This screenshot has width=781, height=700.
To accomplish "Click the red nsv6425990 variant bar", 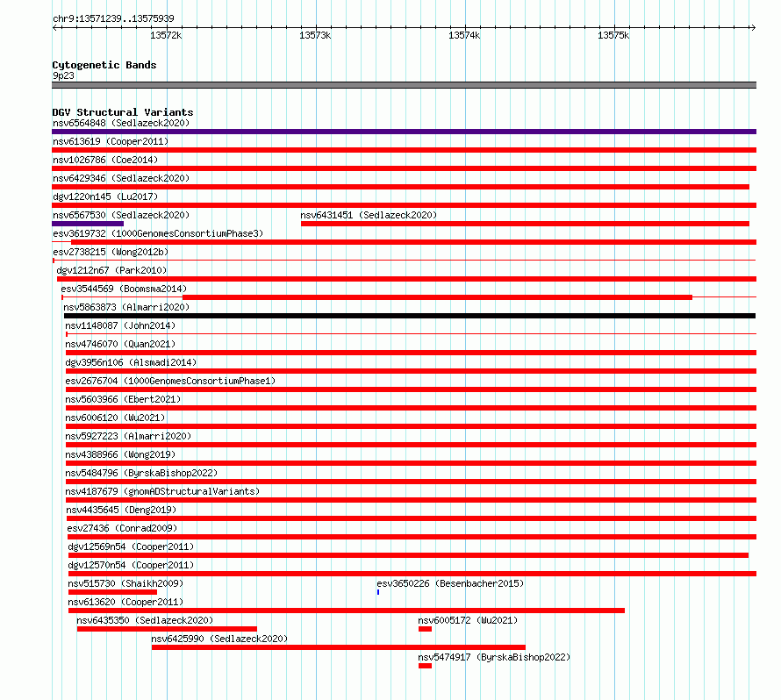I will [339, 647].
